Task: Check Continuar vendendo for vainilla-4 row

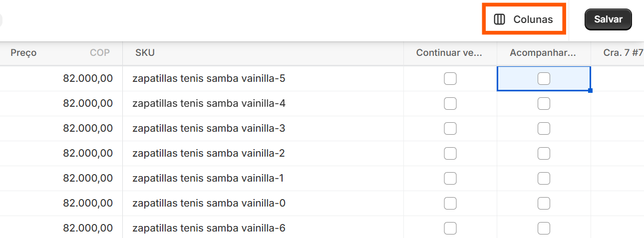Action: tap(450, 104)
